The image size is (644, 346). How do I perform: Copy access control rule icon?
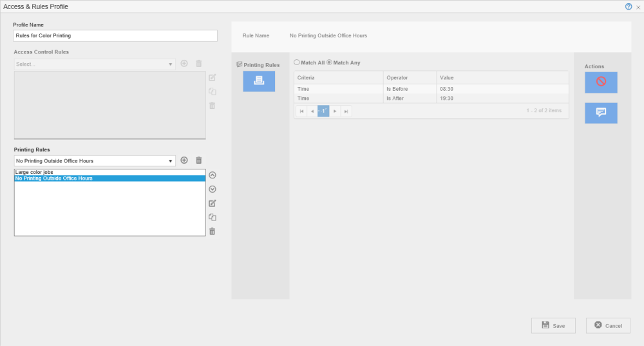tap(213, 91)
